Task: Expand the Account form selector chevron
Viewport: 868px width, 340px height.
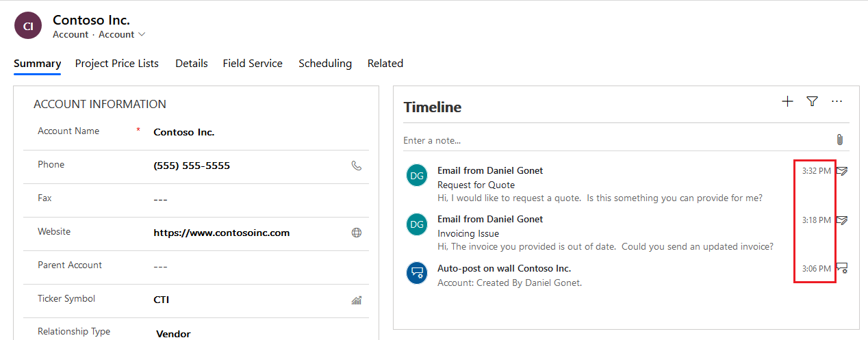Action: 142,34
